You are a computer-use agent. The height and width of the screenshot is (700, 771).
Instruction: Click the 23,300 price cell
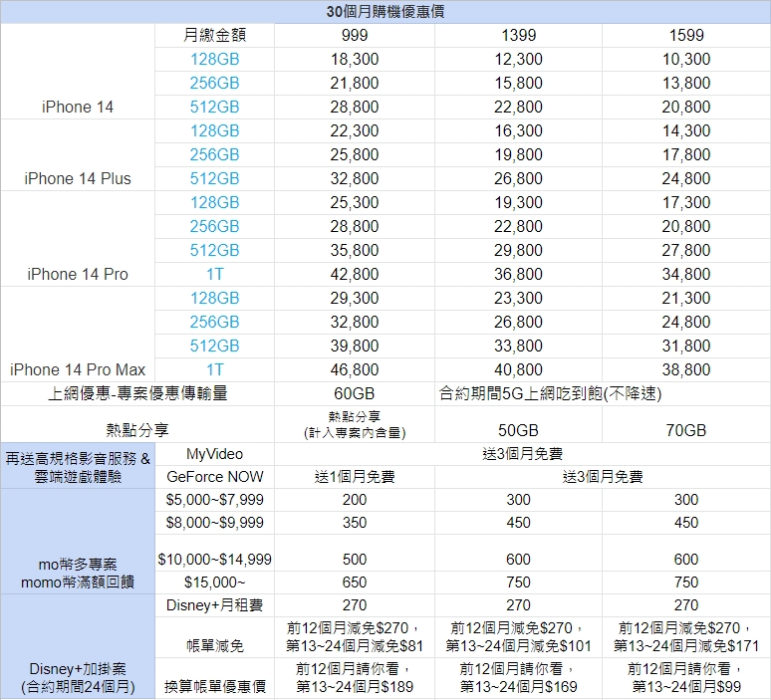click(518, 299)
